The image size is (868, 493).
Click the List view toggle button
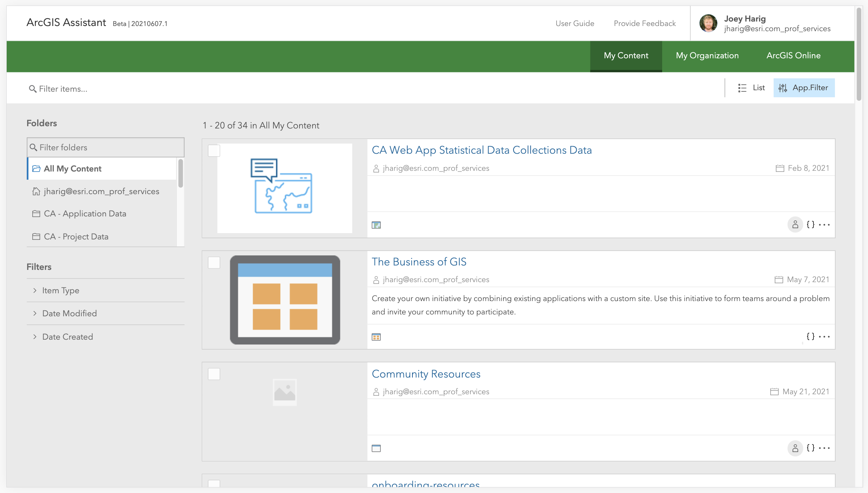tap(752, 88)
